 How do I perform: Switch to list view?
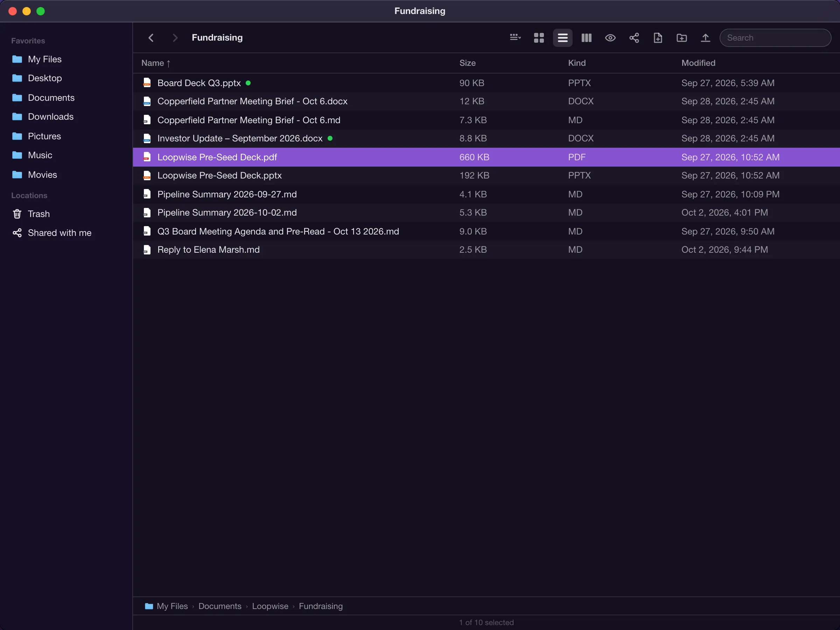coord(562,37)
